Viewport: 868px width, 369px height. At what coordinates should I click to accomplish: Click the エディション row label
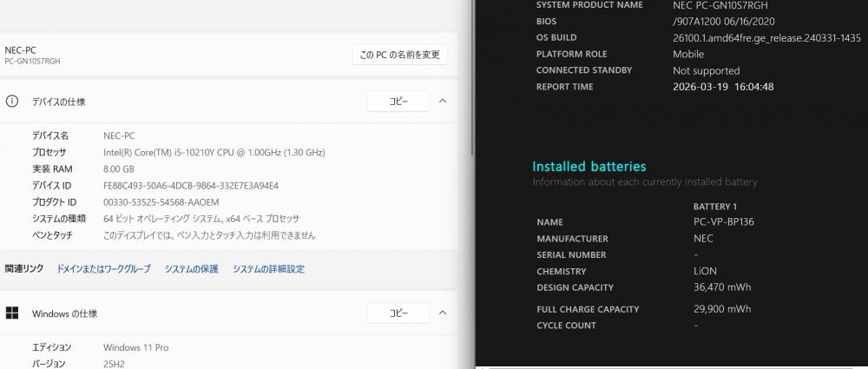51,347
